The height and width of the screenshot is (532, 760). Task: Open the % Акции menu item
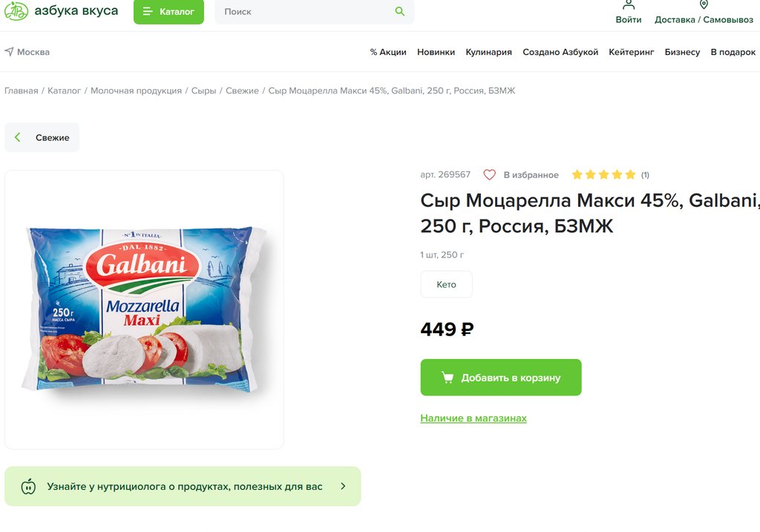pyautogui.click(x=388, y=52)
